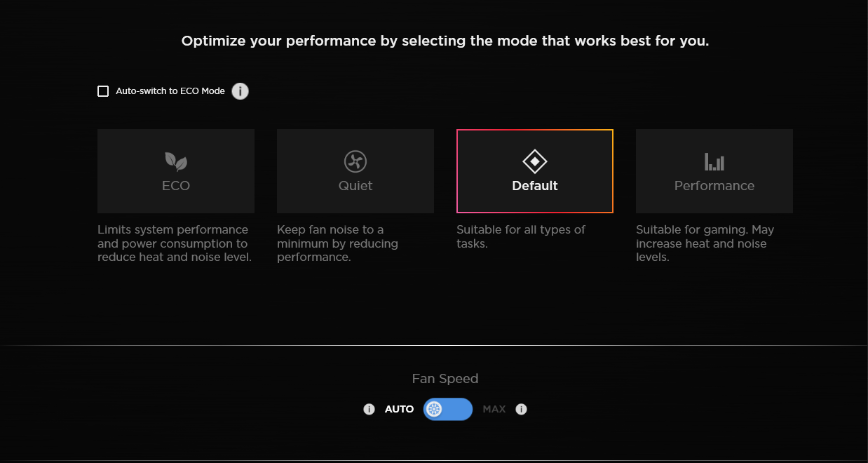
Task: Click the Quiet mode fan icon
Action: click(x=355, y=162)
